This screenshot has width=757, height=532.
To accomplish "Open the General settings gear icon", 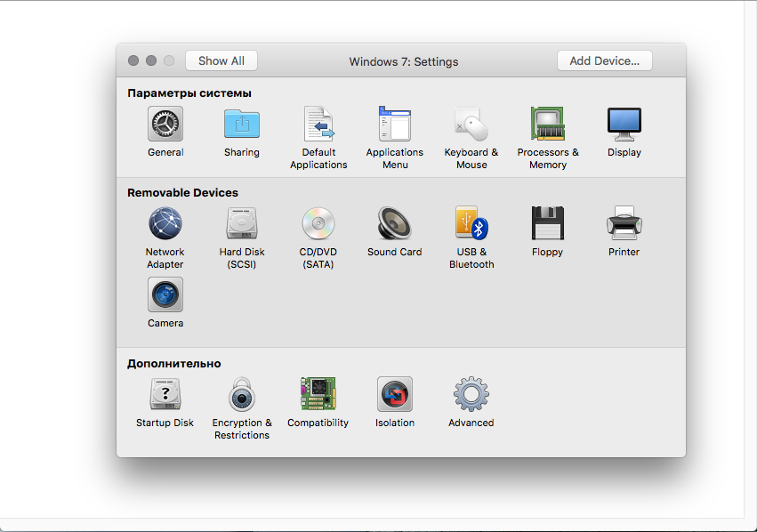I will [165, 124].
